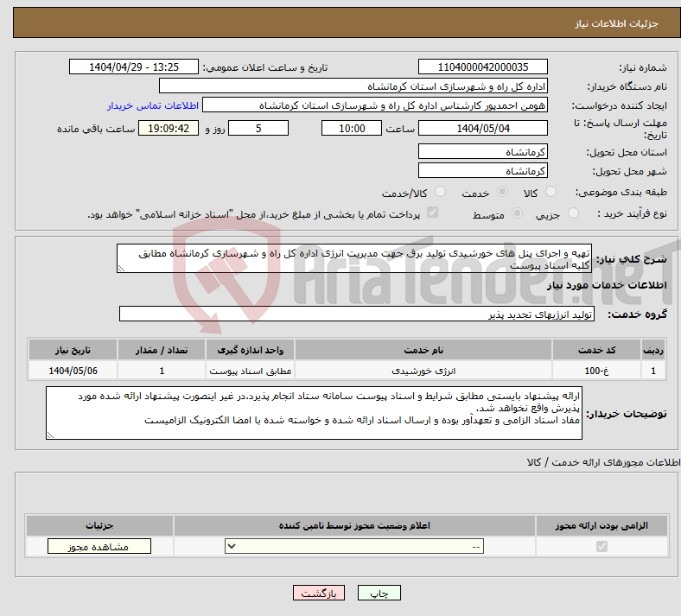The image size is (681, 616).
Task: Select the جزیی purchase type radio
Action: click(573, 213)
